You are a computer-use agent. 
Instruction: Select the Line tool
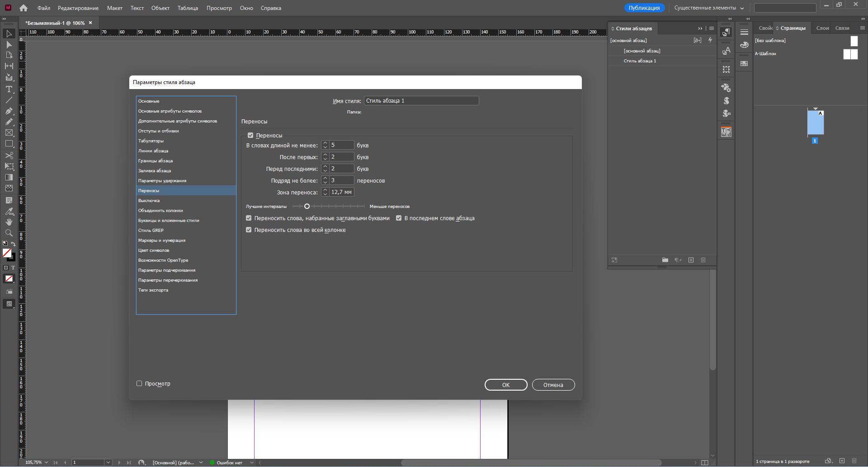9,100
